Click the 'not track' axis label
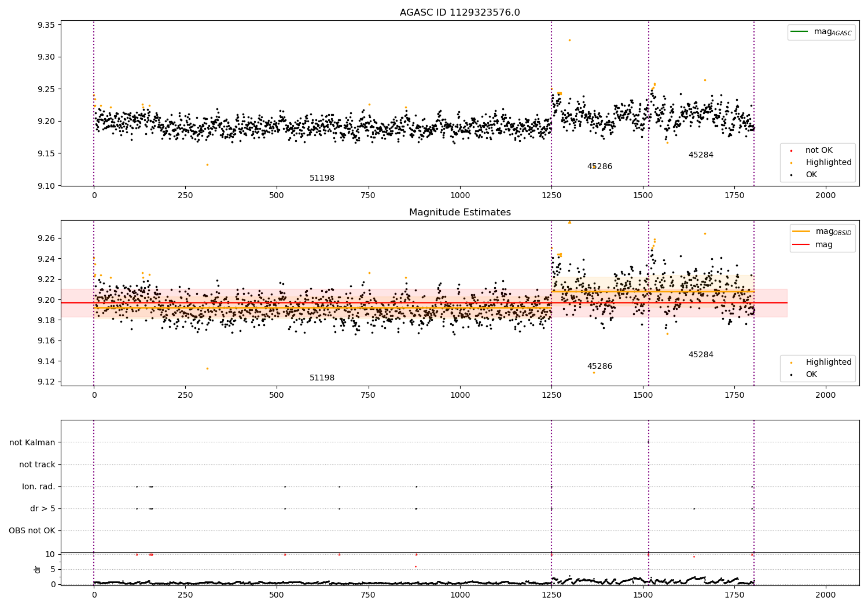868x608 pixels. 37,465
